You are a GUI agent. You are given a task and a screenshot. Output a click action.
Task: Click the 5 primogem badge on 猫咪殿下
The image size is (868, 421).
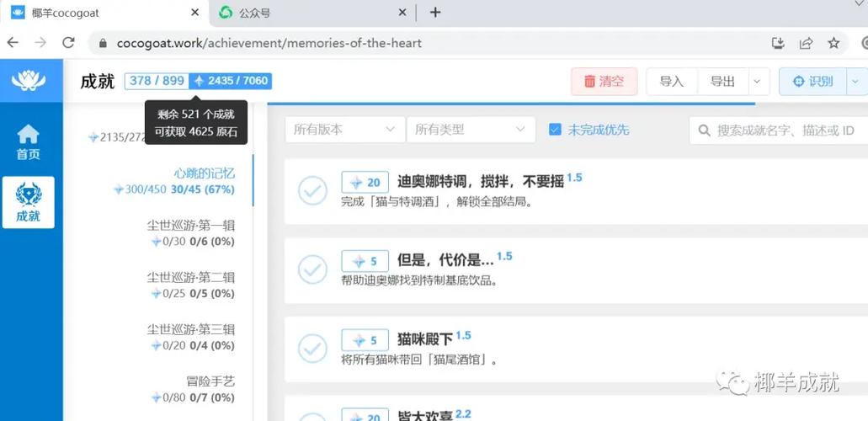[365, 339]
